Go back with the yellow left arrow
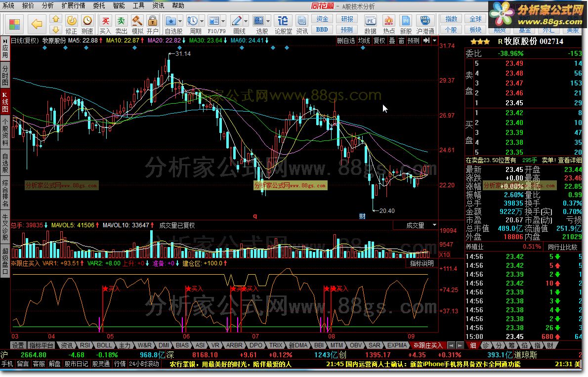Screen dimensions: 588x377 [37, 25]
